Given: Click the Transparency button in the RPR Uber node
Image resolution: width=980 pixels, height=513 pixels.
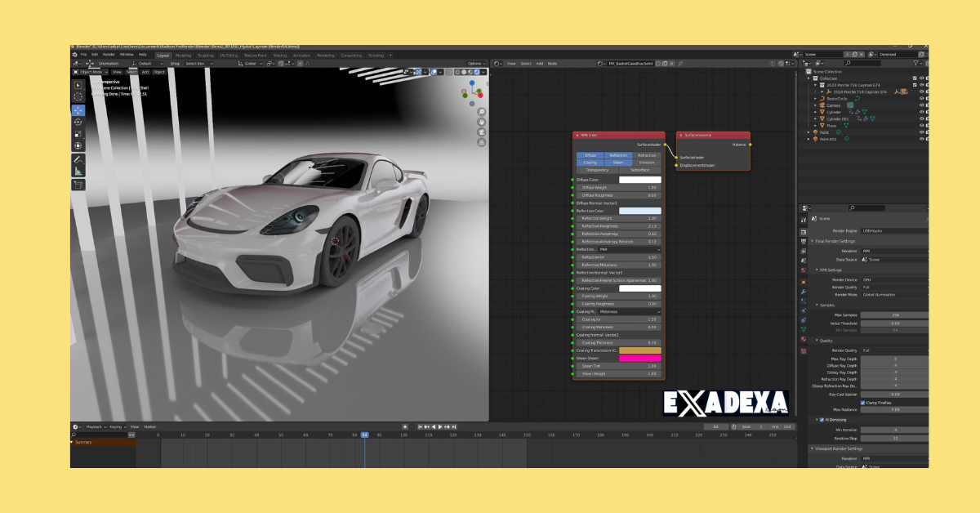Looking at the screenshot, I should pos(599,170).
